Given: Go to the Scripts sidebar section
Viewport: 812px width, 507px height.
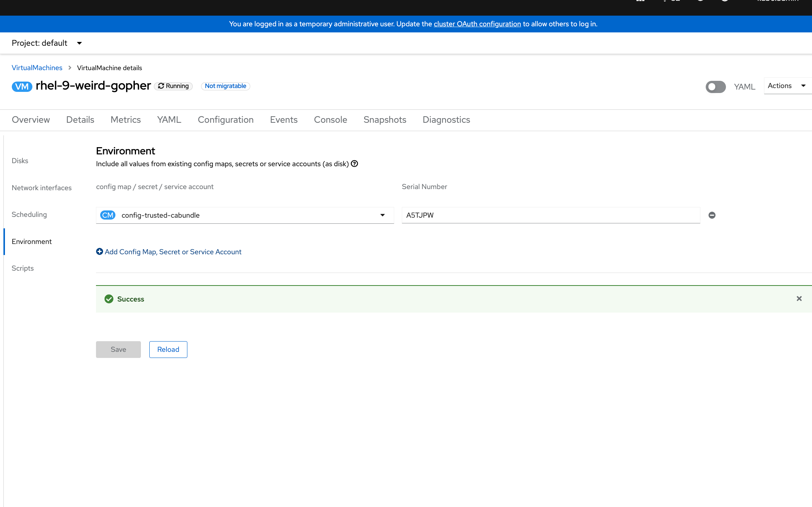Looking at the screenshot, I should (x=22, y=268).
